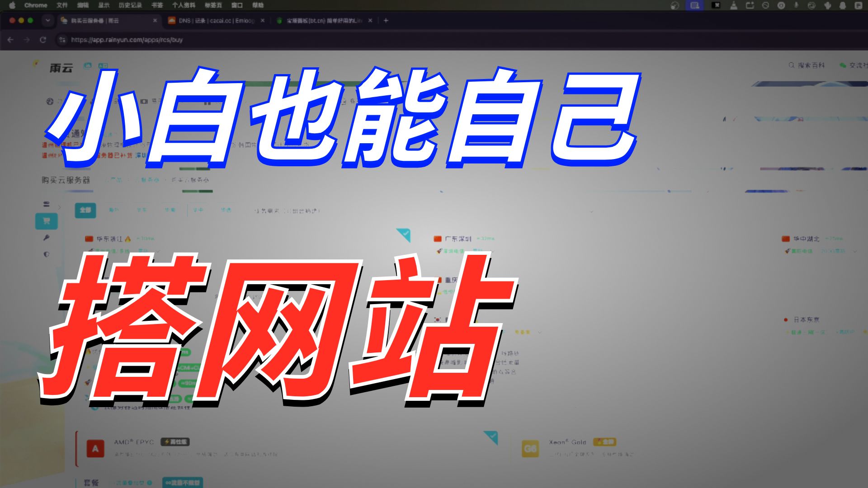The image size is (868, 488).
Task: Open a new browser tab
Action: (x=386, y=20)
